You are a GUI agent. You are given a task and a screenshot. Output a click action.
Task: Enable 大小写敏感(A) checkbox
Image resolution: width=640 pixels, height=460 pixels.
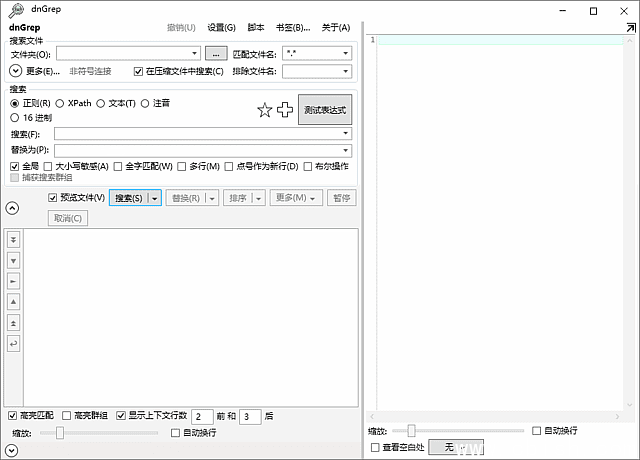pos(48,166)
